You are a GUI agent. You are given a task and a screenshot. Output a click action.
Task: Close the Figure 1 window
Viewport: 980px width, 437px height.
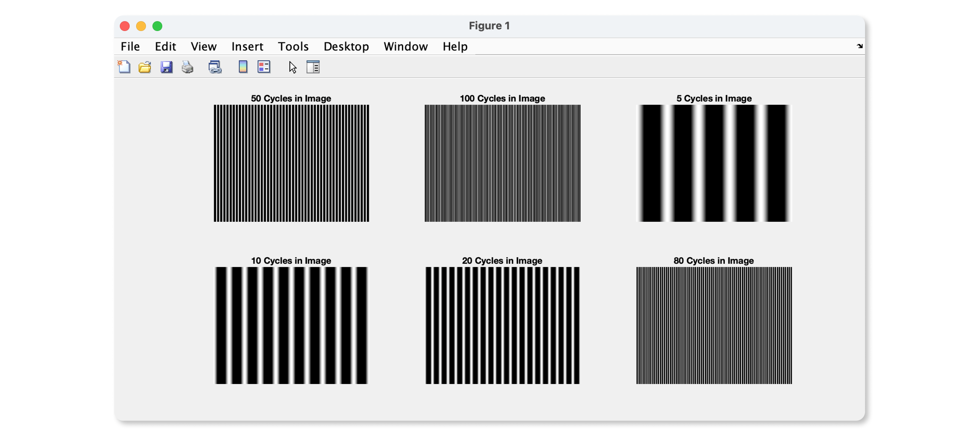[125, 26]
